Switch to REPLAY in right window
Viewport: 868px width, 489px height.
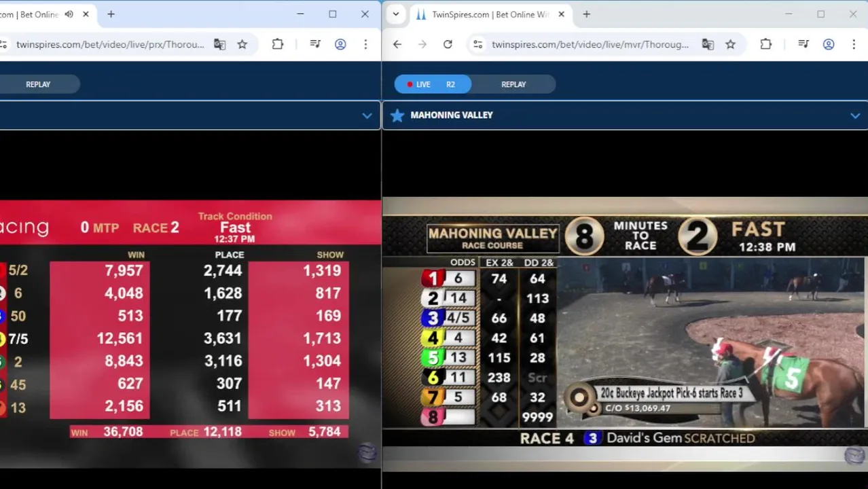coord(513,84)
